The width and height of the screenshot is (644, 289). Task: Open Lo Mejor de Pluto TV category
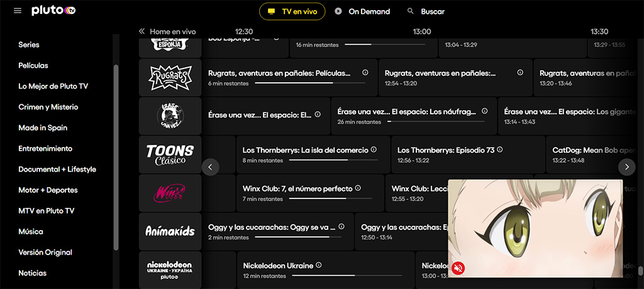tap(53, 86)
